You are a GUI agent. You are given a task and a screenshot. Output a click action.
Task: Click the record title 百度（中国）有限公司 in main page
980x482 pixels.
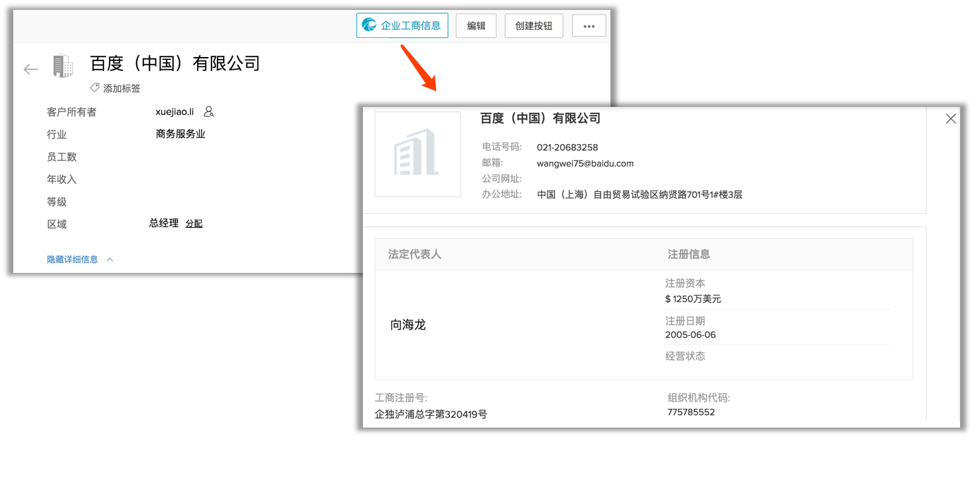click(175, 63)
